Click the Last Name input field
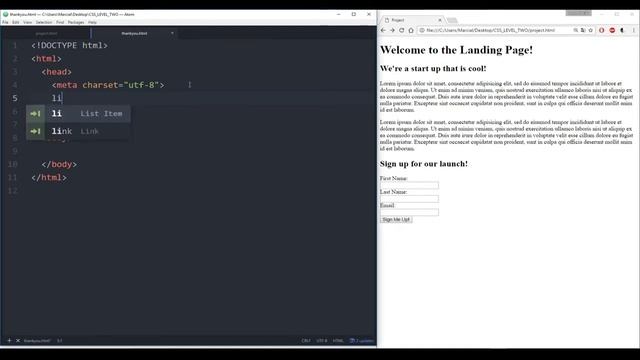Image resolution: width=640 pixels, height=360 pixels. [409, 199]
